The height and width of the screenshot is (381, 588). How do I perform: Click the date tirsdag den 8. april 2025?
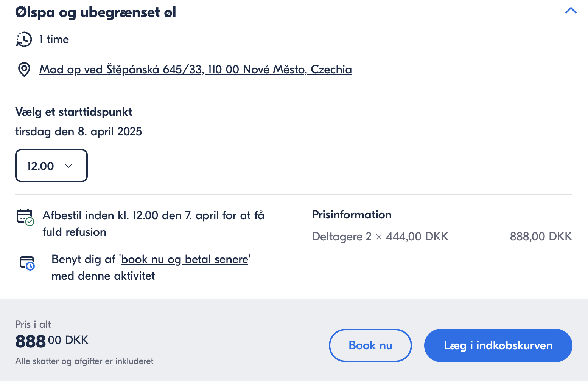[79, 132]
